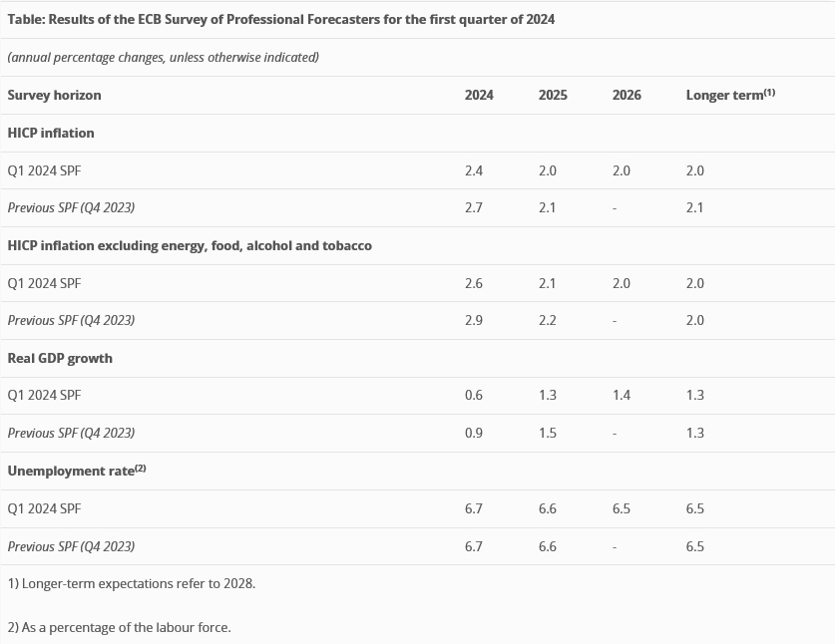Click the 2.4 HICP inflation value
The width and height of the screenshot is (835, 644).
tap(474, 170)
